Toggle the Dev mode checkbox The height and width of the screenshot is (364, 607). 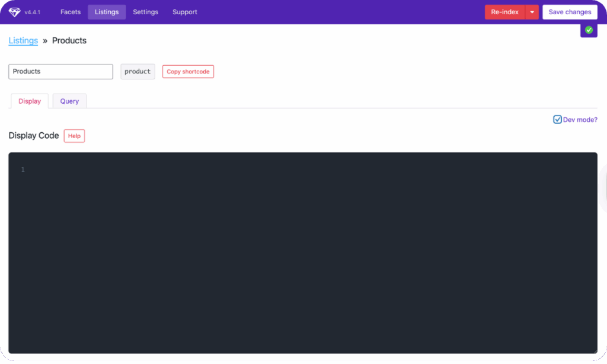(x=557, y=120)
